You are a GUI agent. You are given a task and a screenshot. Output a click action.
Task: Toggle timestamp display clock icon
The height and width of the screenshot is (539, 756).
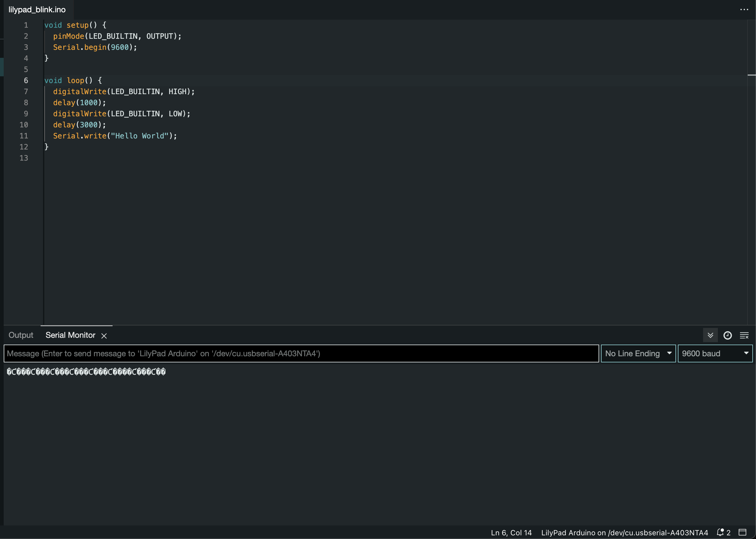pos(727,335)
